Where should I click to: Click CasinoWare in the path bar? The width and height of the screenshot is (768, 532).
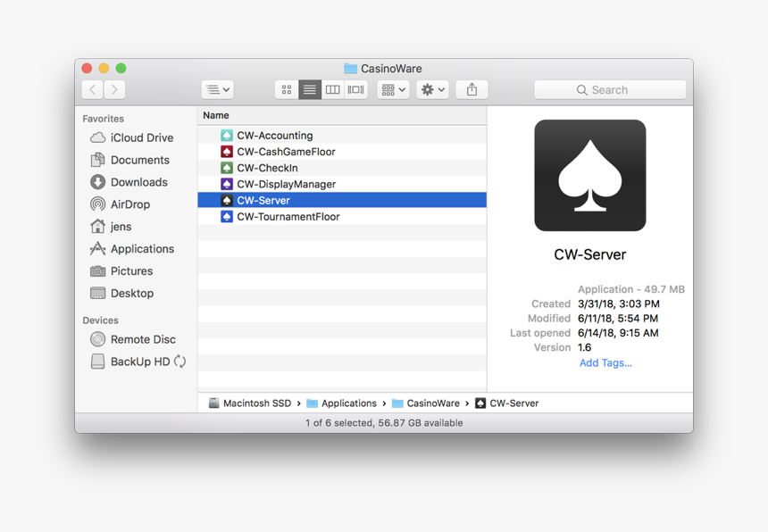[433, 403]
